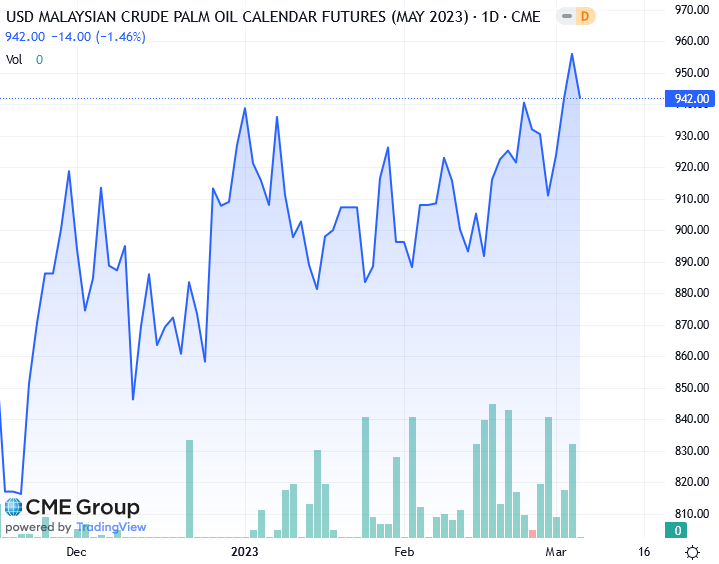Click the red volume bar near March
This screenshot has height=564, width=719.
coord(532,534)
